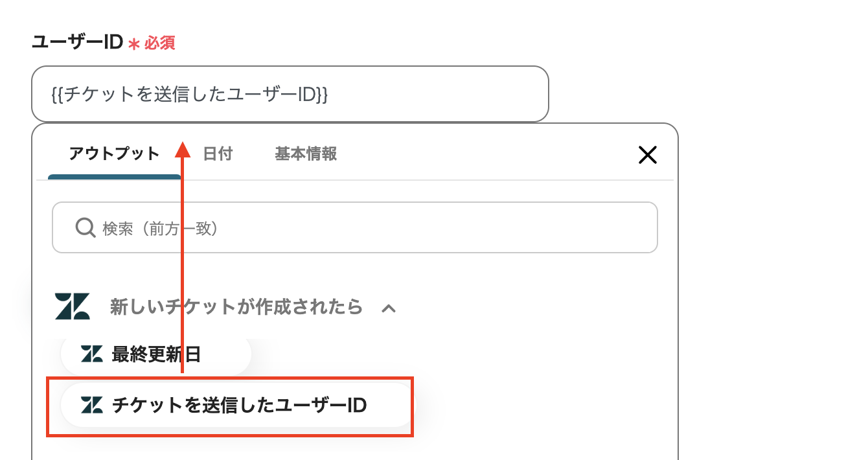The image size is (868, 460).
Task: Click the ユーザーID field label
Action: [77, 43]
